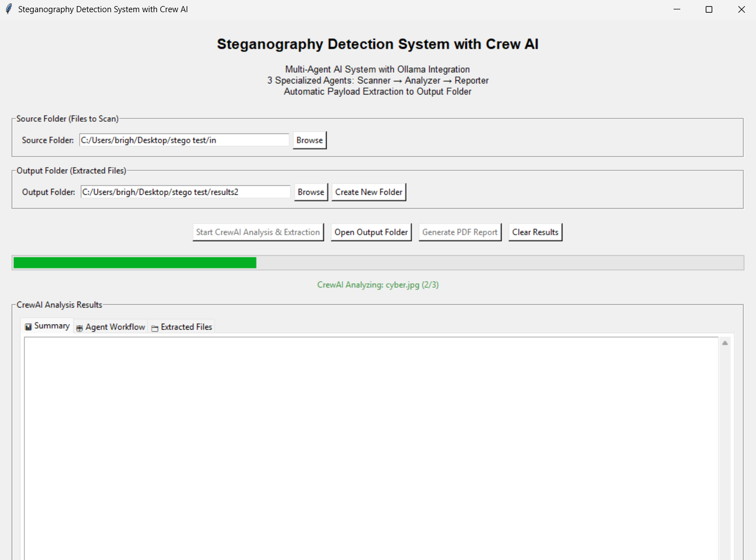The image size is (756, 560).
Task: Click the green analysis progress bar
Action: 135,263
